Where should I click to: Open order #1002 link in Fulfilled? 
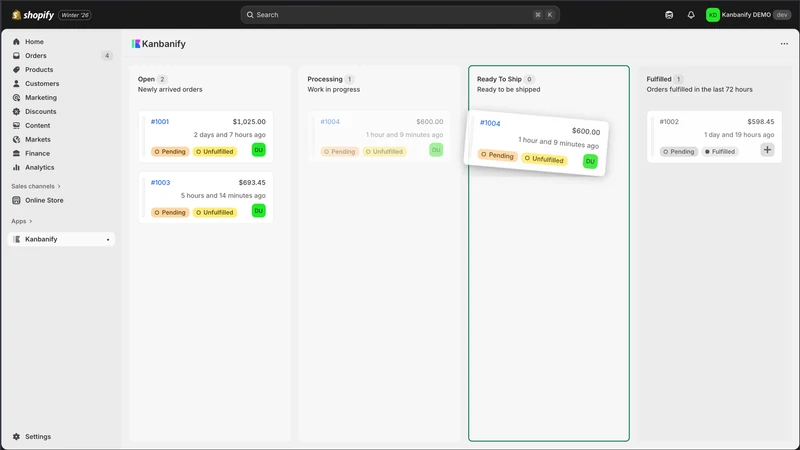pyautogui.click(x=669, y=121)
